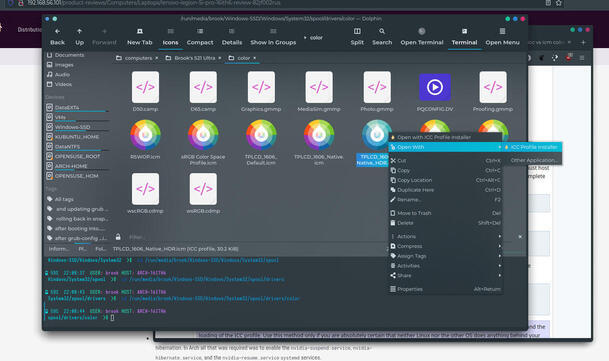The width and height of the screenshot is (609, 361).
Task: Click Other Application option
Action: pos(533,160)
